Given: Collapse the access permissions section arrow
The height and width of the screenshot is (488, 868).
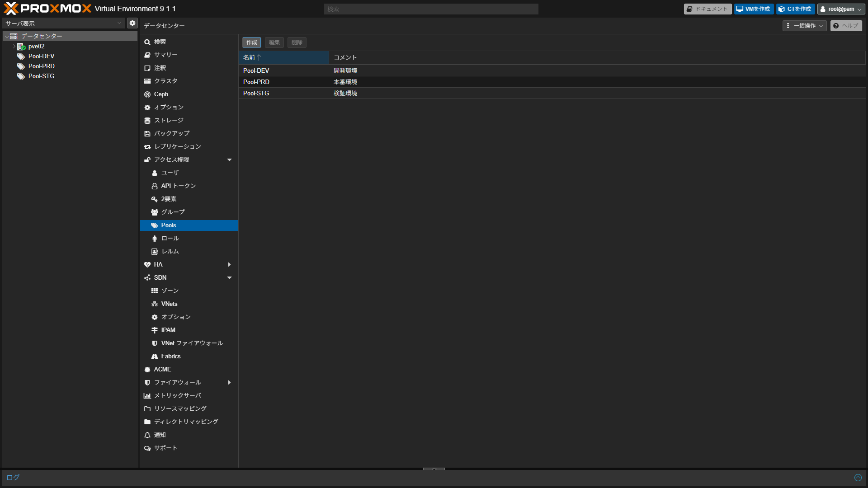Looking at the screenshot, I should 229,160.
